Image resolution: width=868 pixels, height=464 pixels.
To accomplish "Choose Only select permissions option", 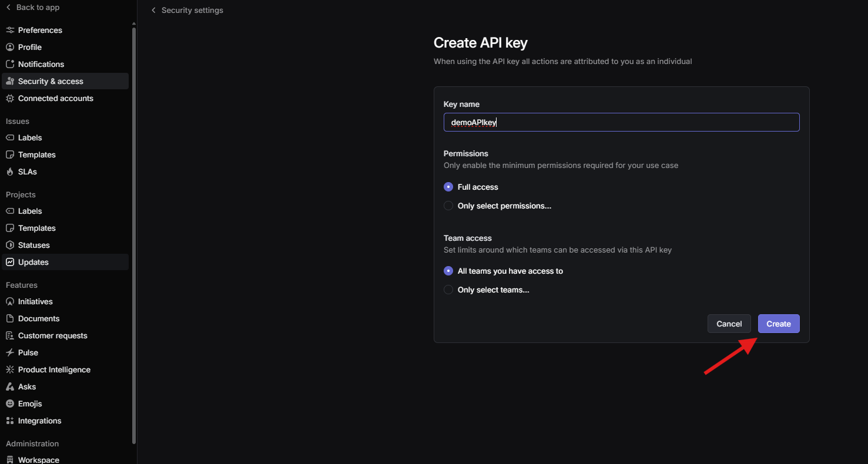I will (x=448, y=206).
